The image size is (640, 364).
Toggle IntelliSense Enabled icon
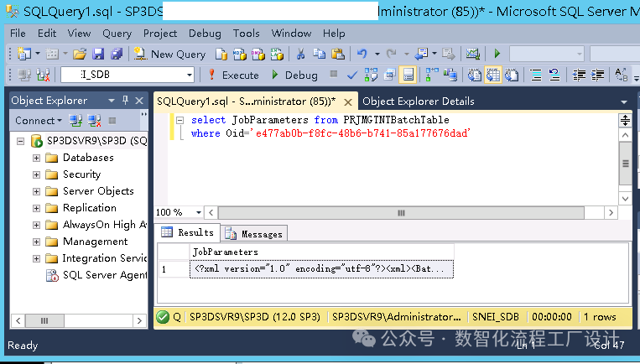408,75
